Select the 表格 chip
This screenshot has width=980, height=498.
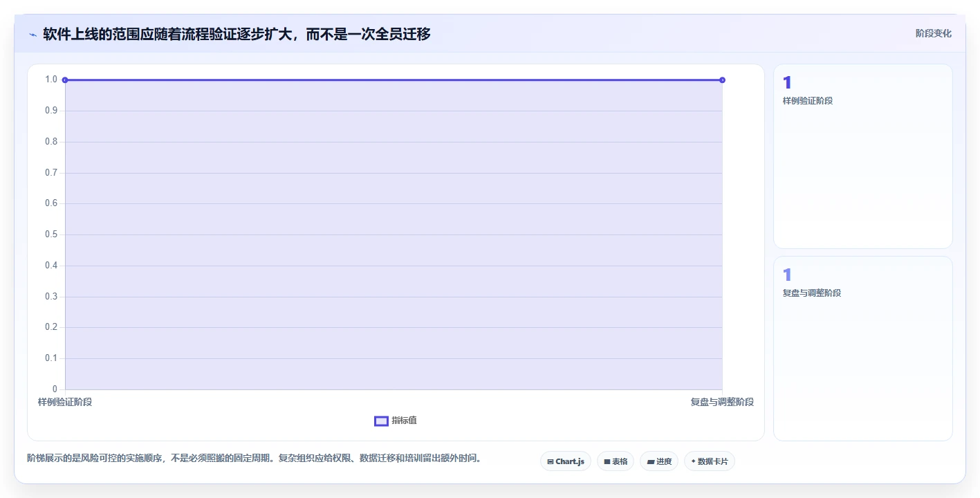pos(616,461)
